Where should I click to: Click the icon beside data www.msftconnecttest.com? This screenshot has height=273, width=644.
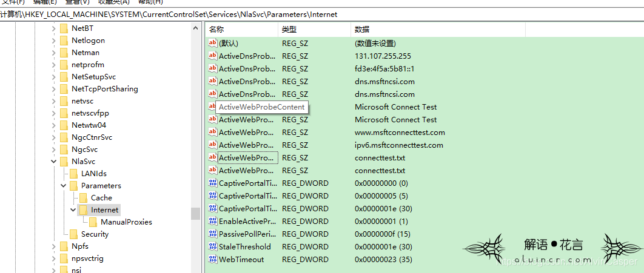coord(213,132)
